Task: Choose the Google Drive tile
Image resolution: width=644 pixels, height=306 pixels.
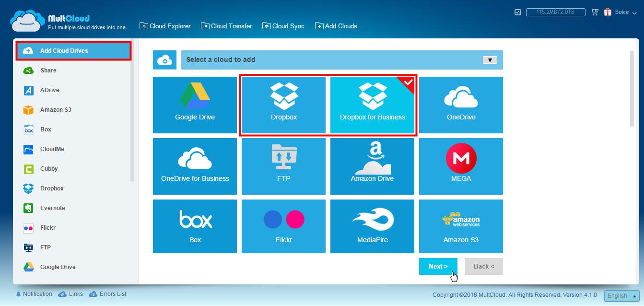Action: (x=195, y=105)
